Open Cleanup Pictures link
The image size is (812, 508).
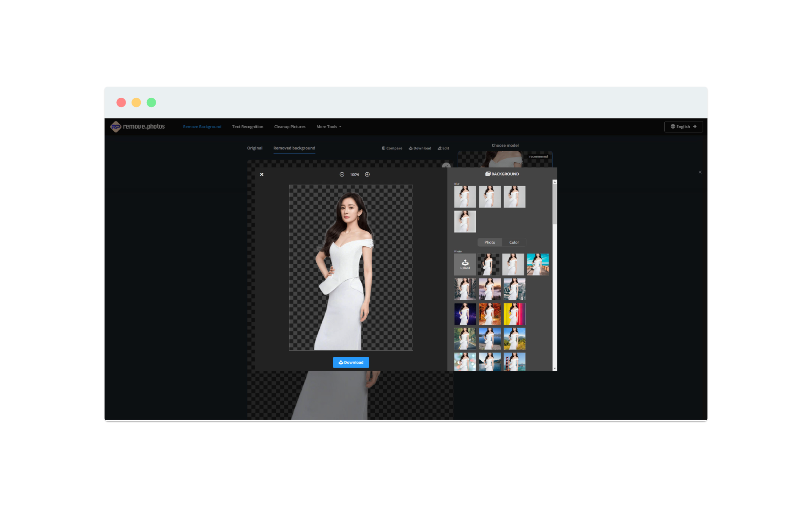290,127
